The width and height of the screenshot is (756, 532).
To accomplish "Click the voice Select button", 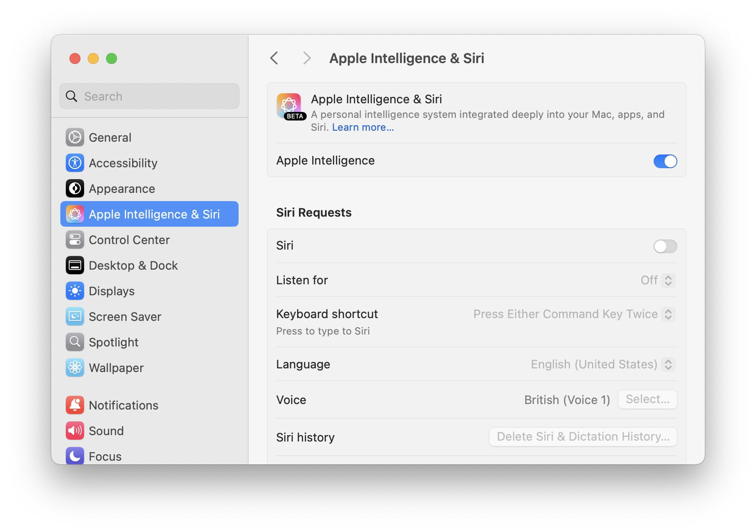I will (x=647, y=399).
